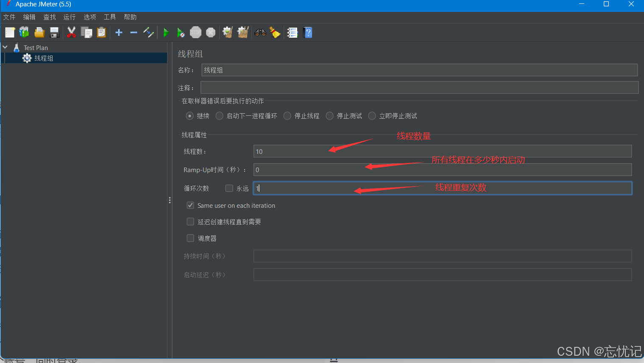The height and width of the screenshot is (363, 644).
Task: Uncheck Same user on each iteration
Action: pos(190,205)
